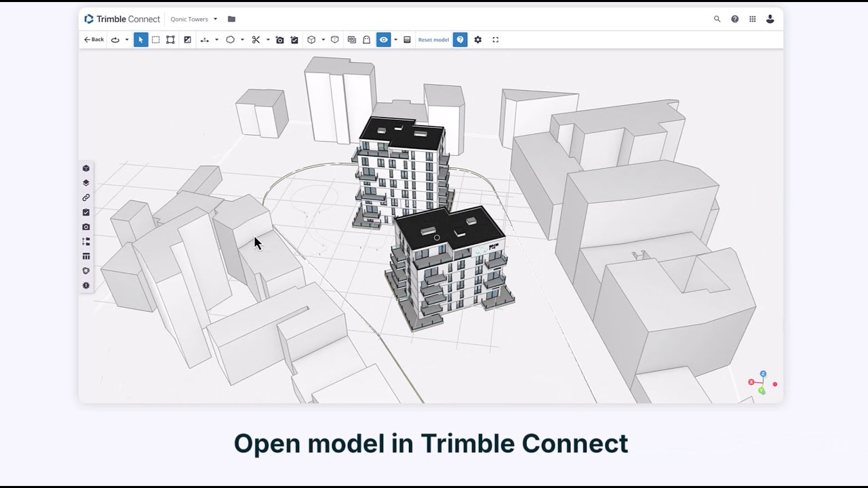The width and height of the screenshot is (868, 488).
Task: Expand the Clip plane dropdown arrow
Action: 268,40
